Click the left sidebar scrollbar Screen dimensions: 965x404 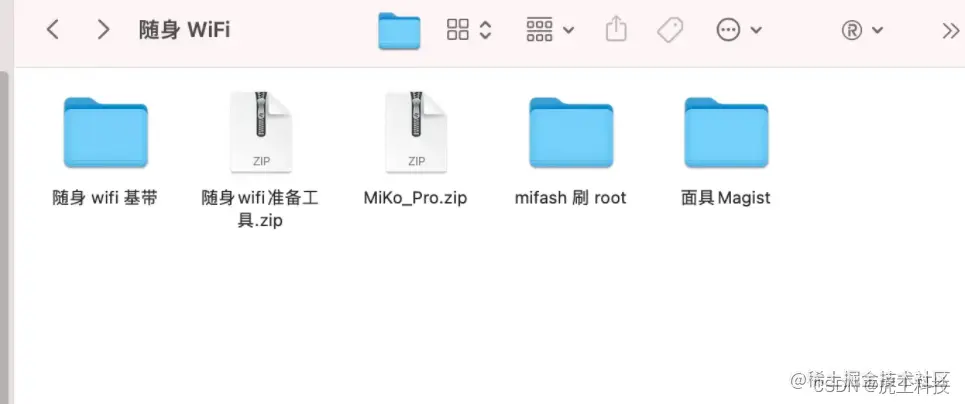click(x=4, y=237)
